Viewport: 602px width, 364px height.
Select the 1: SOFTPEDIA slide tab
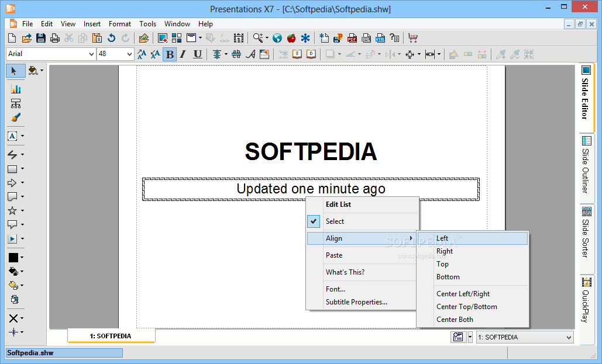click(x=111, y=336)
